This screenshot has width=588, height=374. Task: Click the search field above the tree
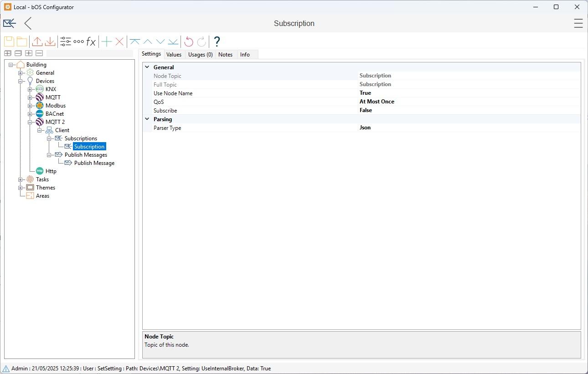(x=90, y=53)
